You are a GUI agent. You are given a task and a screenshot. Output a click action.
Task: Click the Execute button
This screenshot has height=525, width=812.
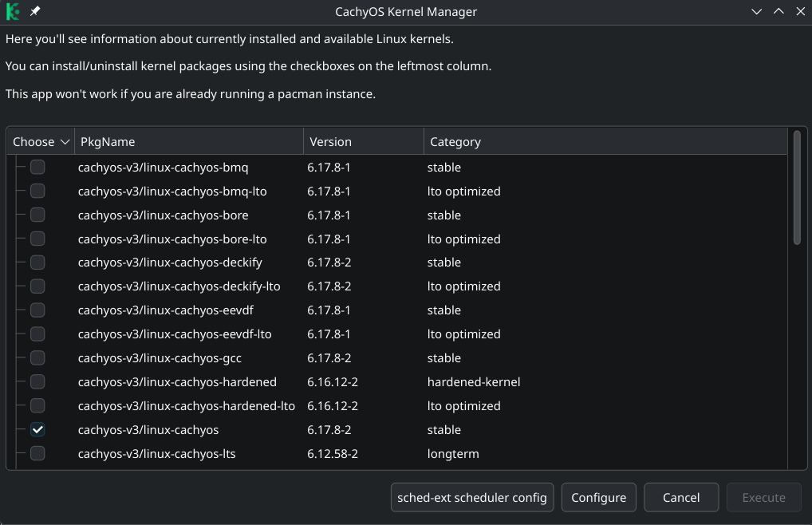pyautogui.click(x=763, y=497)
